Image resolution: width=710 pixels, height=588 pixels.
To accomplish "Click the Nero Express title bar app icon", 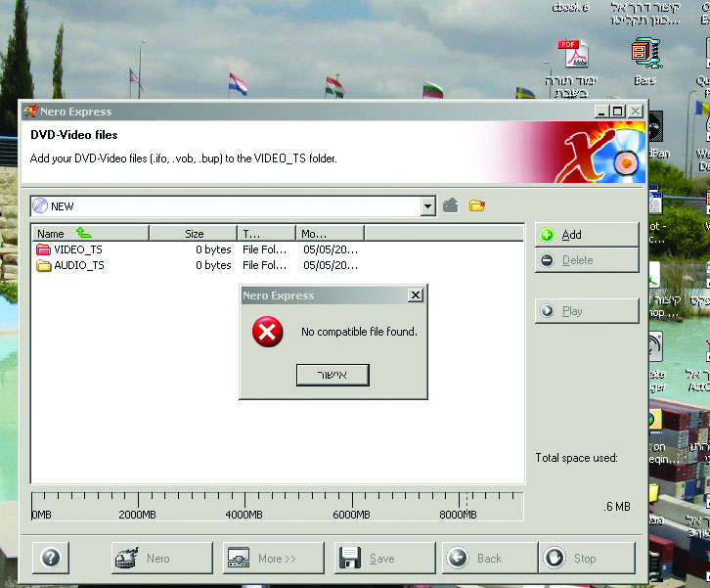I will tap(30, 111).
